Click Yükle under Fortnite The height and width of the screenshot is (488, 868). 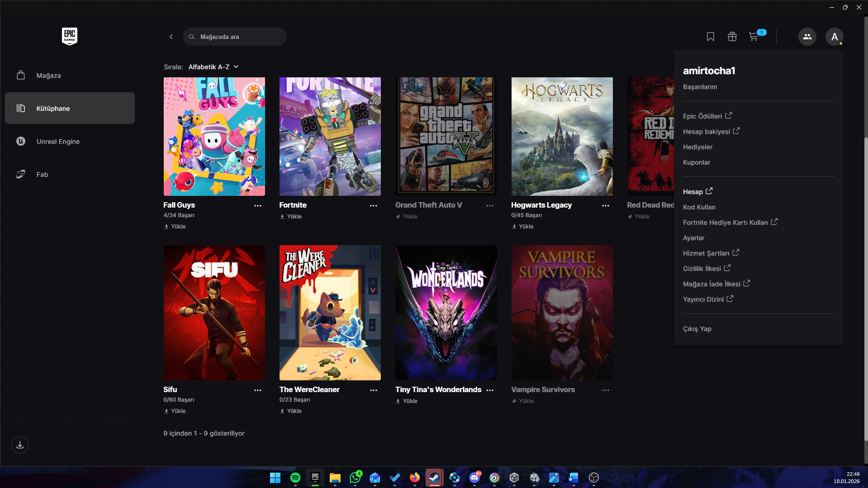point(291,217)
